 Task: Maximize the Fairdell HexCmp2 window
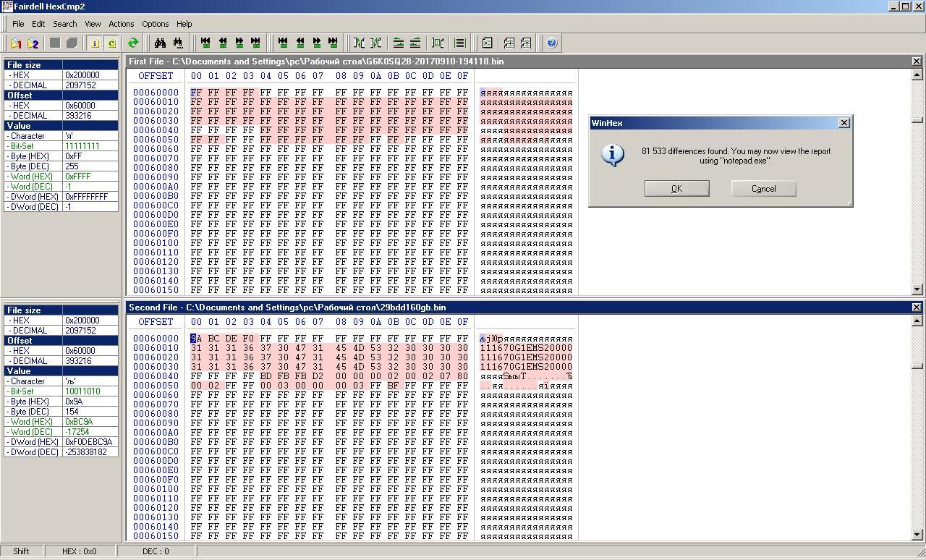(904, 7)
